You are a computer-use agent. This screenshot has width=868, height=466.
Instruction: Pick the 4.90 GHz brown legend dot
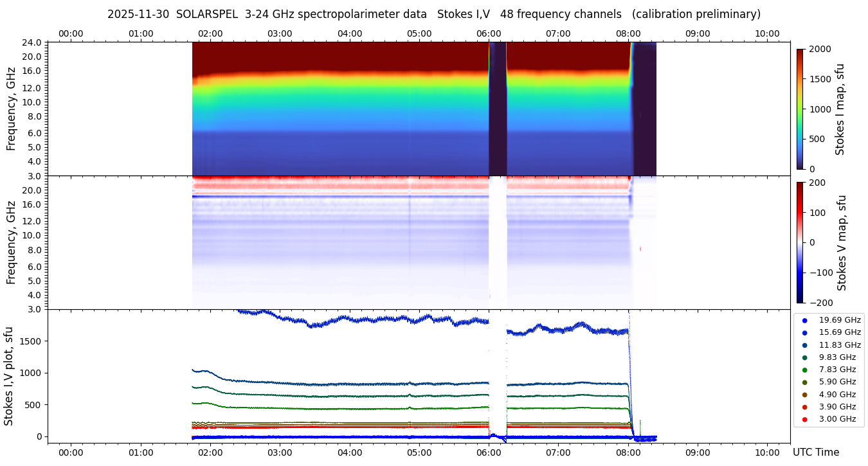click(x=804, y=395)
